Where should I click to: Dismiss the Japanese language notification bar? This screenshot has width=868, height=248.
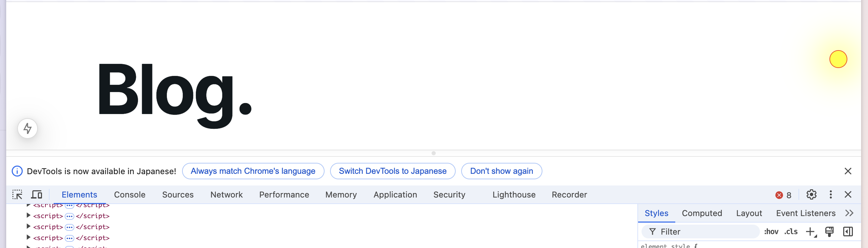point(848,171)
